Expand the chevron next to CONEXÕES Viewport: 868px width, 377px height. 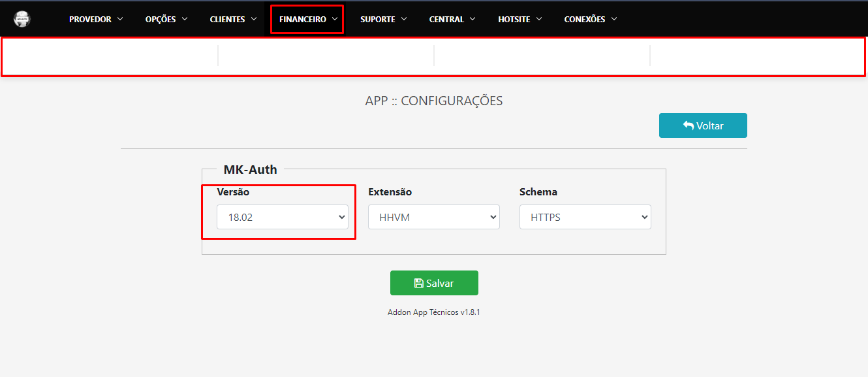click(x=614, y=19)
